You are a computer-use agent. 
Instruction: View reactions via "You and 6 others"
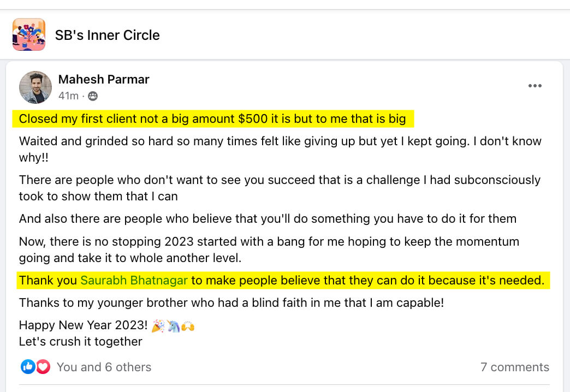click(x=104, y=367)
